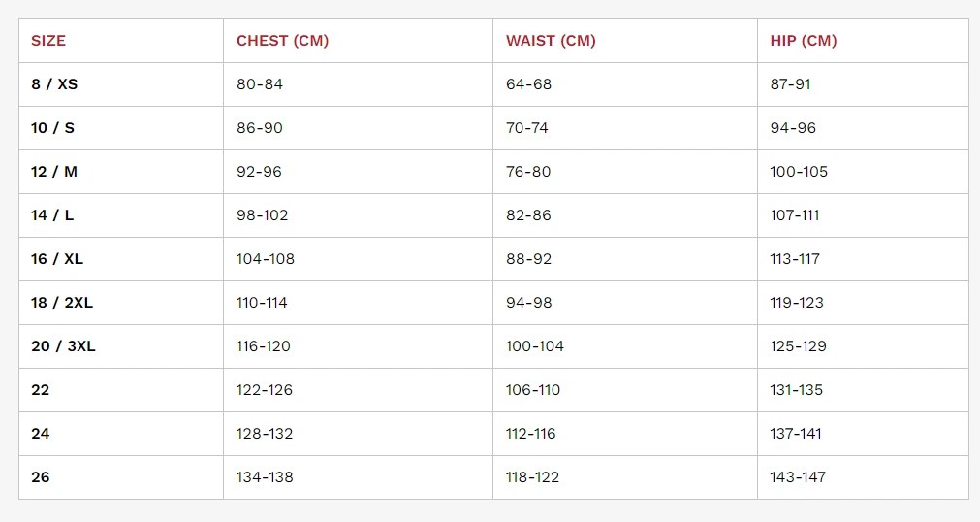Click hip value 143-147

[798, 477]
